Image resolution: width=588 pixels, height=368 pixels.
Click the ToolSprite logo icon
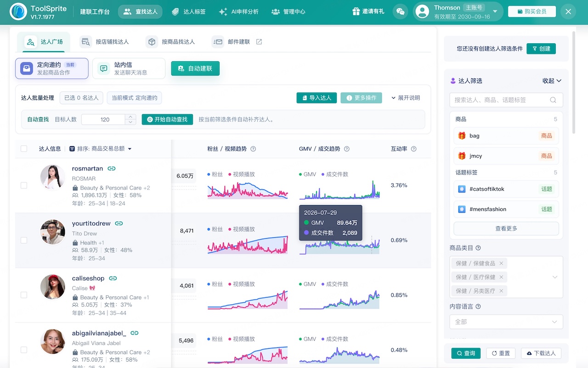(18, 12)
